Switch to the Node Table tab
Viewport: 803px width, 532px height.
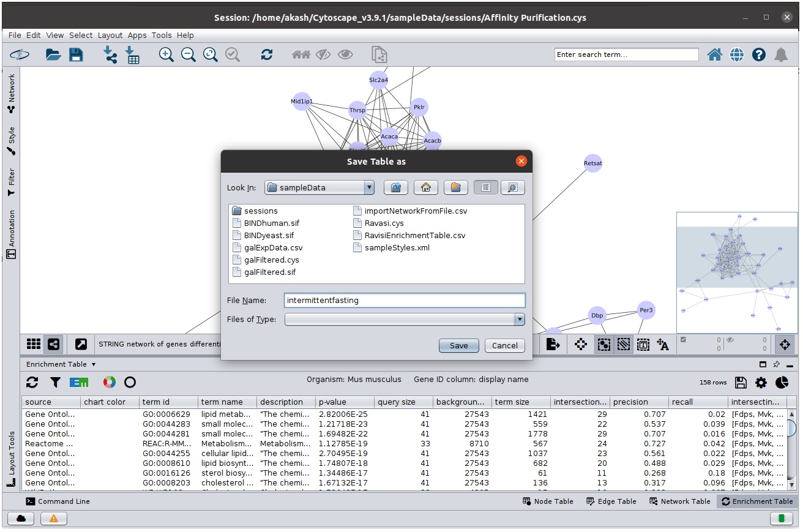[x=548, y=501]
